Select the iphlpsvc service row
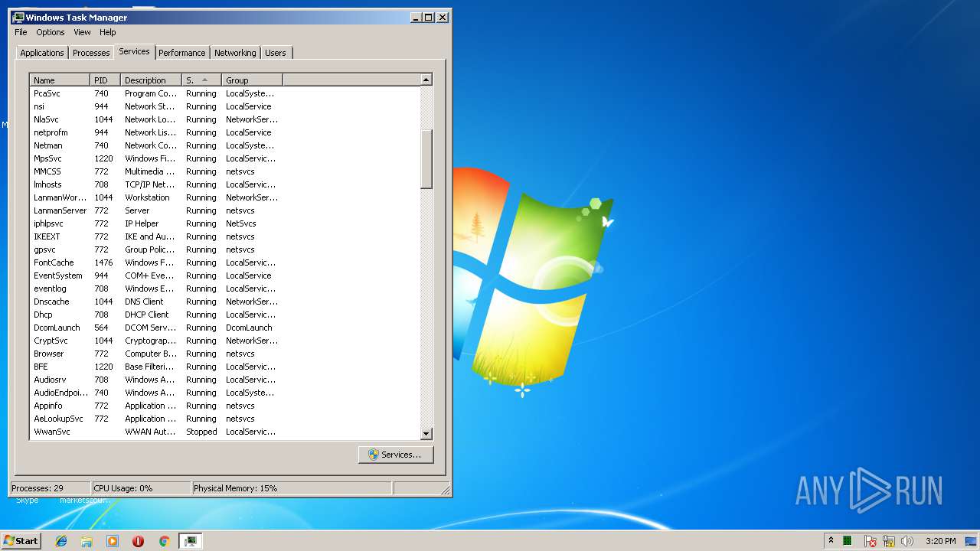 [225, 223]
